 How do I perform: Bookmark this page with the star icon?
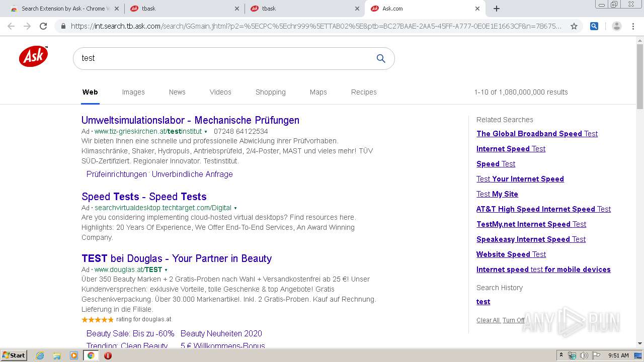(x=574, y=26)
